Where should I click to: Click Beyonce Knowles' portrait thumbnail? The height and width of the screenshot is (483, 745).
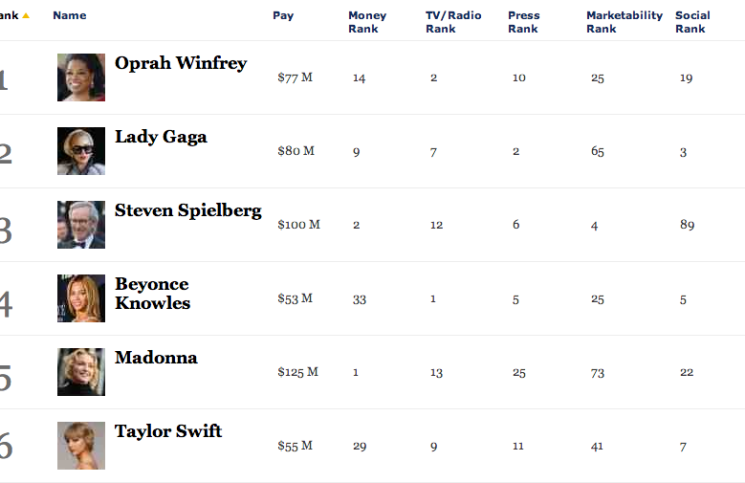81,298
